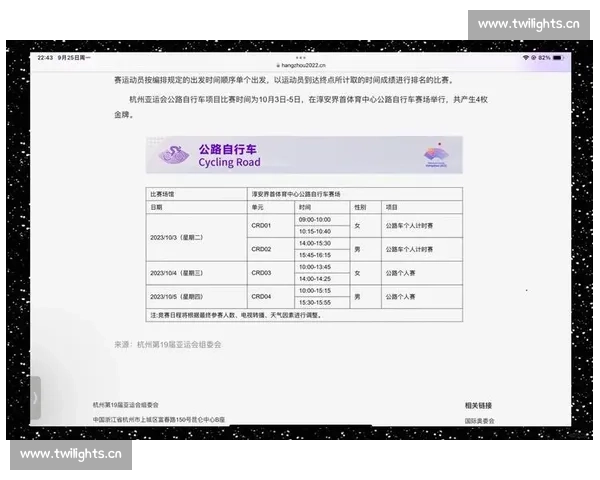Tap the Wi-Fi status icon
Image resolution: width=600 pixels, height=480 pixels.
point(526,57)
